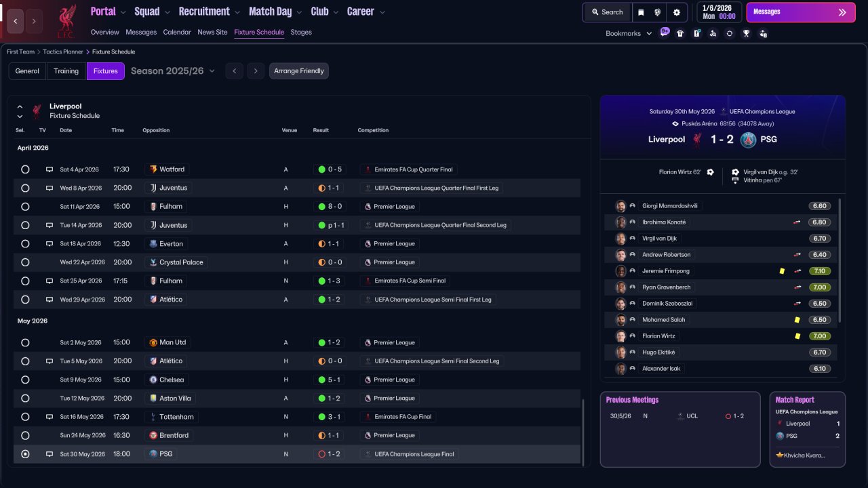Select the Watford fixture radio button
Viewport: 868px width, 488px height.
tap(25, 169)
